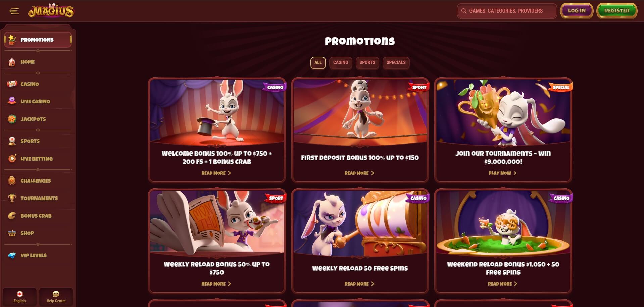Click the Log In button
Viewport: 644px width, 307px height.
[577, 11]
